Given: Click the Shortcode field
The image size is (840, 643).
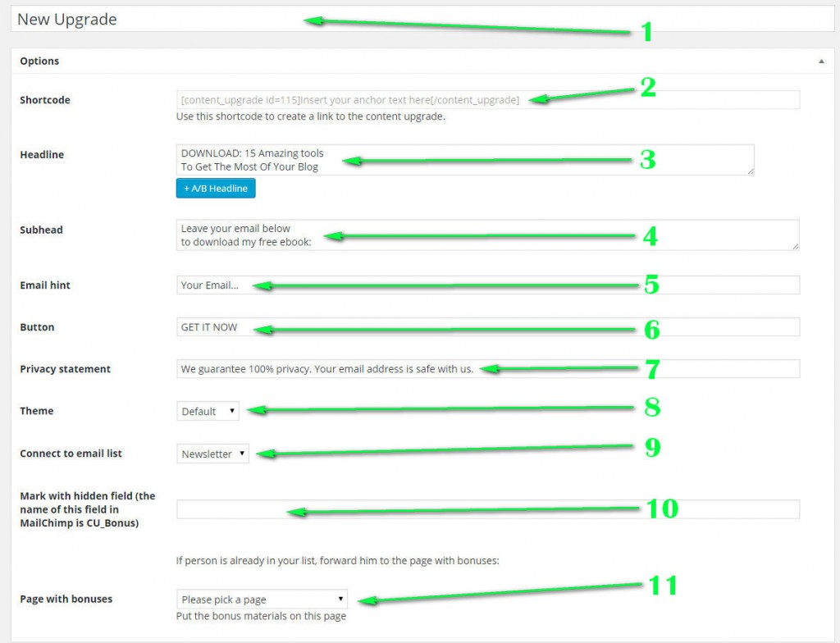Looking at the screenshot, I should (x=410, y=99).
